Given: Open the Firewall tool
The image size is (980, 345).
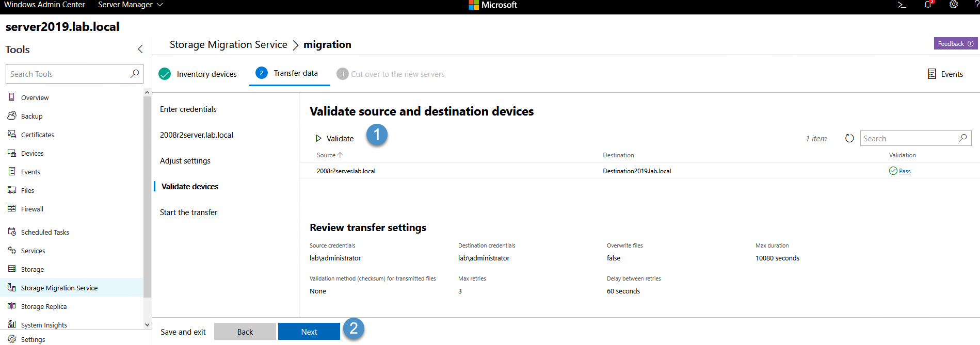Looking at the screenshot, I should click(71, 208).
